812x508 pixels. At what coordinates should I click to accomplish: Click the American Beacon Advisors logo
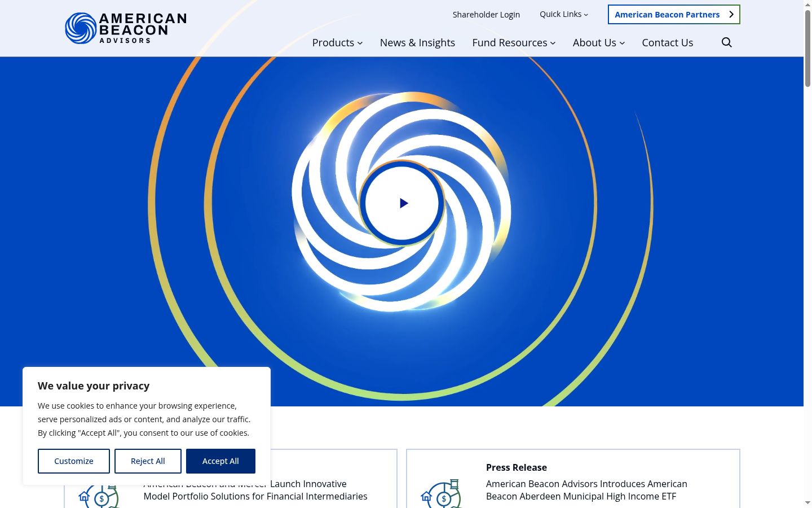[x=126, y=28]
